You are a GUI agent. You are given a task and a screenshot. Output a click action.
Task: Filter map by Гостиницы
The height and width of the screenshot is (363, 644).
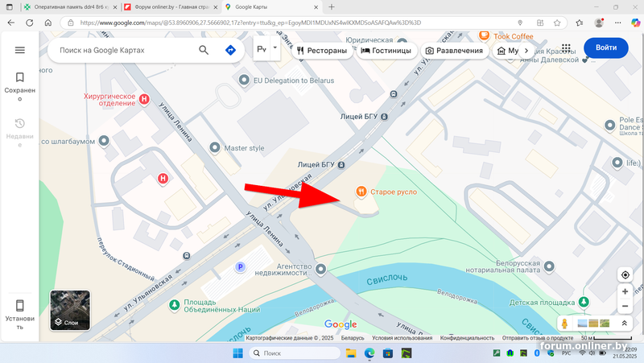coord(386,51)
